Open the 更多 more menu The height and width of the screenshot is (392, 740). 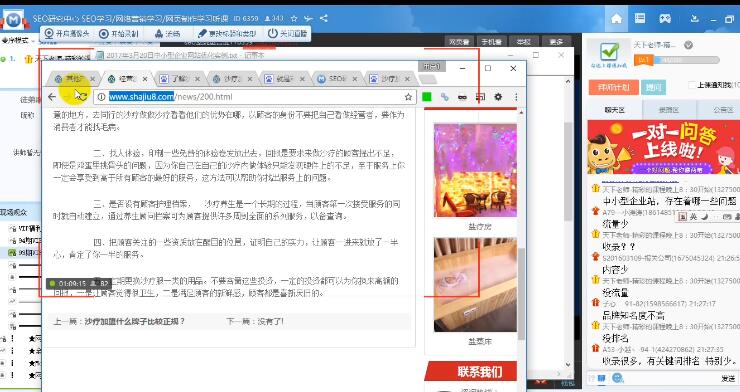pyautogui.click(x=556, y=42)
